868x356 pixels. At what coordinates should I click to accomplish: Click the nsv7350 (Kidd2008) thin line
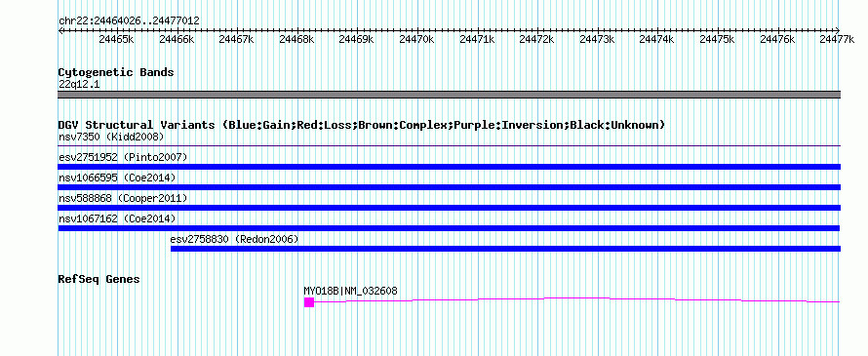coord(449,146)
